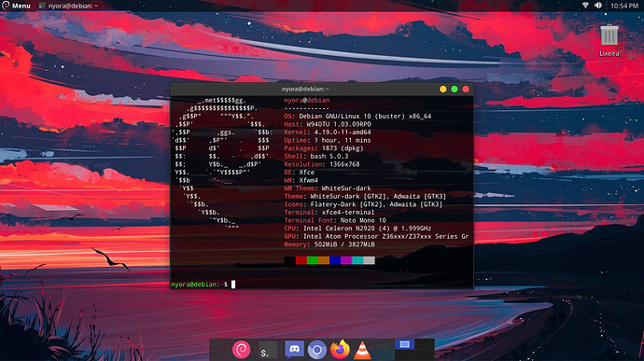
Task: Click the Uptime line 1 hour, 11 mins
Action: (x=328, y=140)
